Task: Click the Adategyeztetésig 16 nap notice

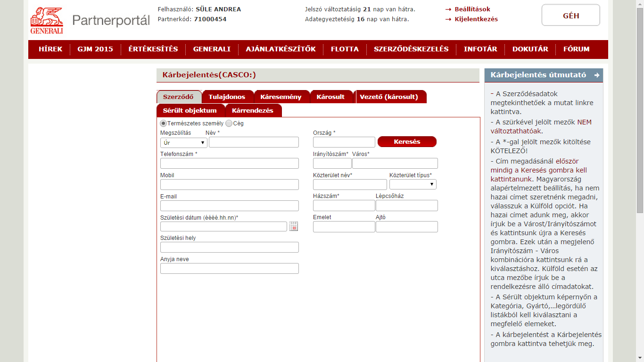Action: [x=357, y=19]
